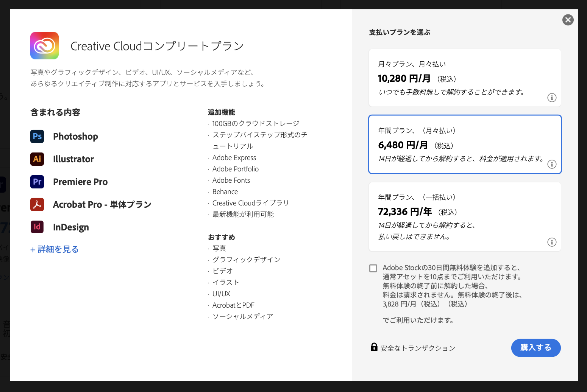The height and width of the screenshot is (392, 587).
Task: Click the Premiere Pro product name
Action: [80, 182]
